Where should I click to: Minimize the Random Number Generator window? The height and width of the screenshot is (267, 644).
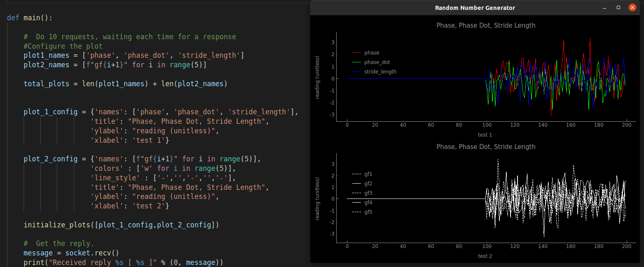pos(604,7)
